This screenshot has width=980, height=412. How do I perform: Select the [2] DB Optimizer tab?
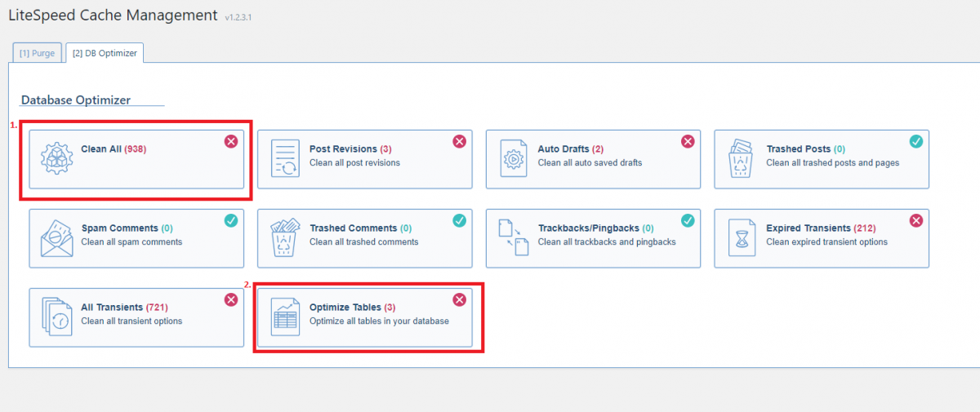105,54
